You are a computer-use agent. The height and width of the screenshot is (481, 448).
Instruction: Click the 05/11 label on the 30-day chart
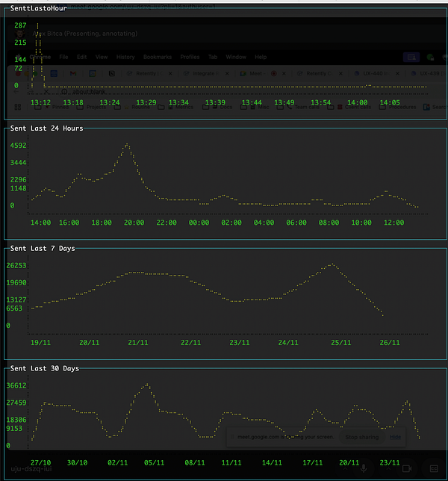[x=154, y=463]
